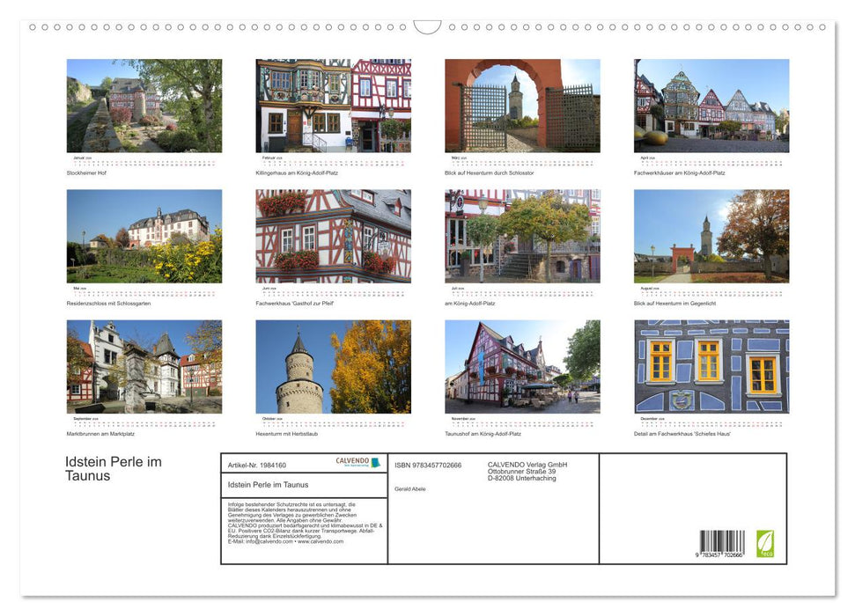Select the Juni photo 'Fachwerkhaus Gasthof zur Pfeif'
The image size is (855, 616).
click(x=333, y=235)
